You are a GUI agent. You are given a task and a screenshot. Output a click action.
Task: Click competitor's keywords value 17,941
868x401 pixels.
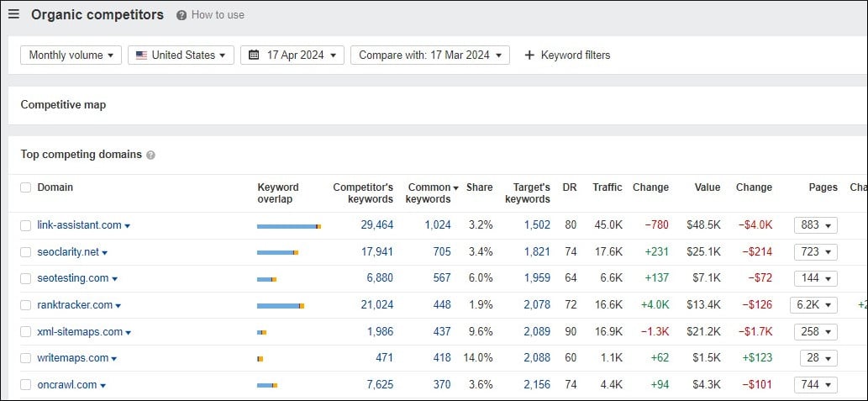(376, 251)
